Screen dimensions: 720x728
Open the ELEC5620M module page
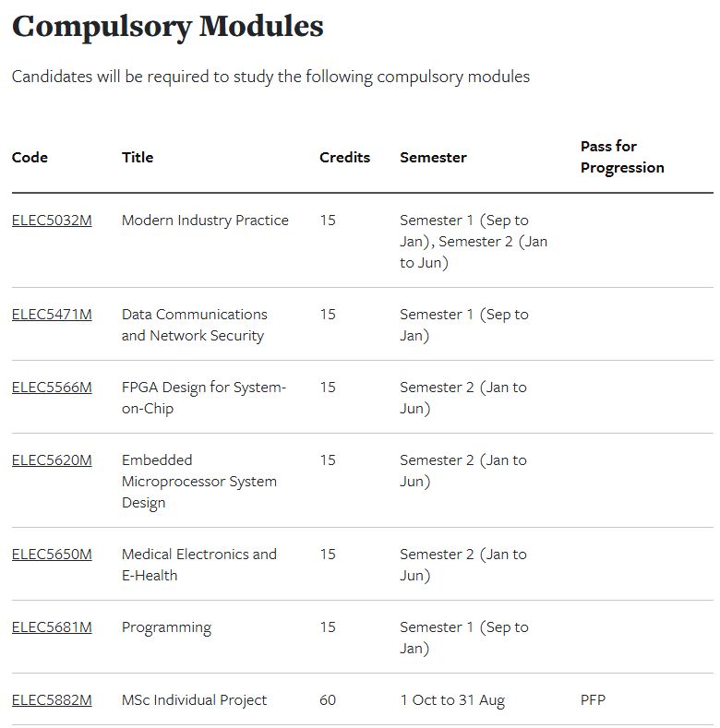[52, 460]
